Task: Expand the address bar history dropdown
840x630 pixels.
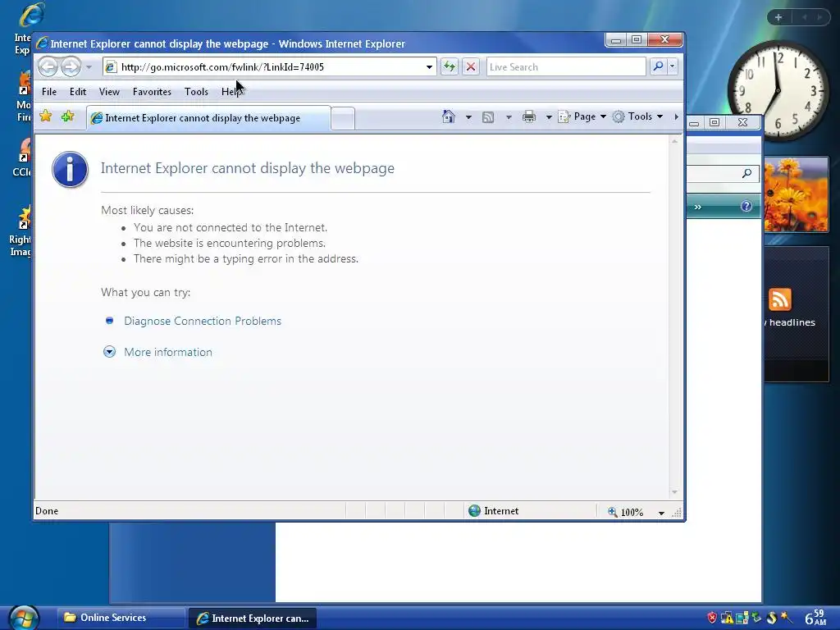Action: [x=429, y=67]
